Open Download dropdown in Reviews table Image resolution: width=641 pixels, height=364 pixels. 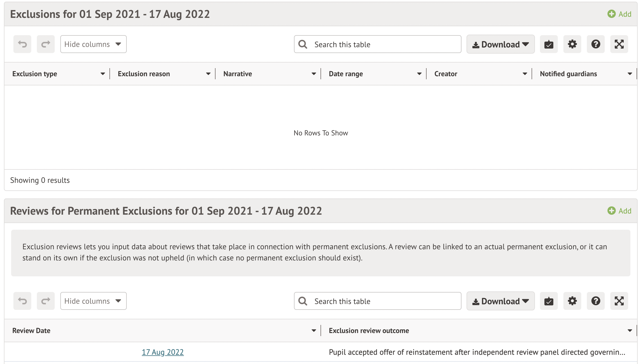point(500,301)
